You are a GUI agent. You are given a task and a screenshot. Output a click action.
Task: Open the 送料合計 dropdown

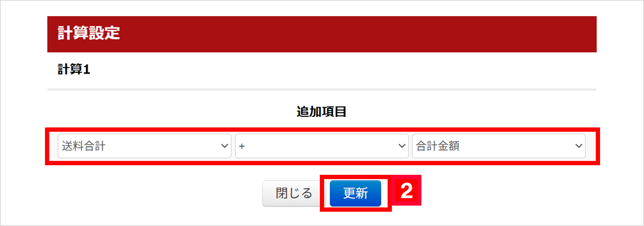[x=144, y=146]
